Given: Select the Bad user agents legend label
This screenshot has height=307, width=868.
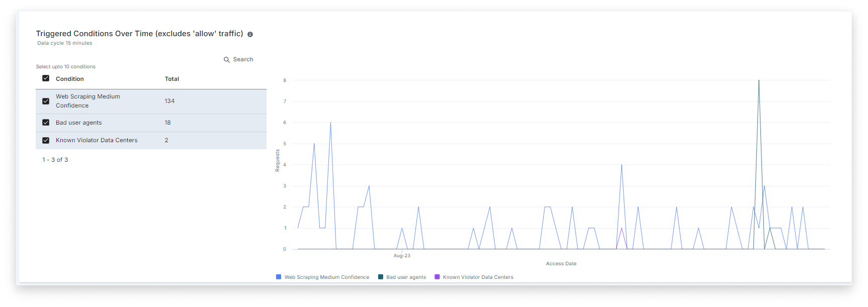Looking at the screenshot, I should (406, 277).
